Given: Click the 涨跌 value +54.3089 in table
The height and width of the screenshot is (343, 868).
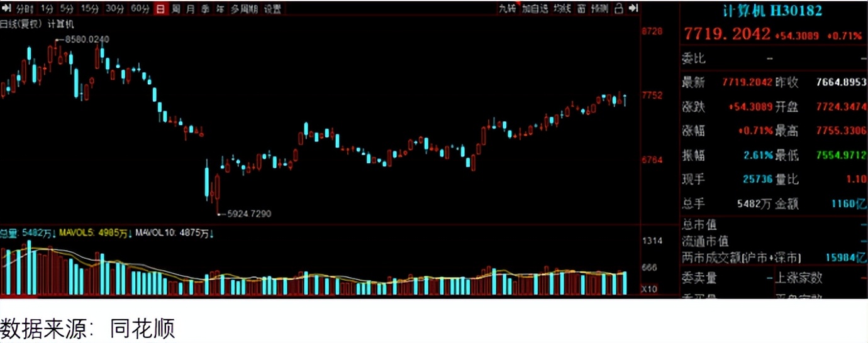Looking at the screenshot, I should (750, 107).
